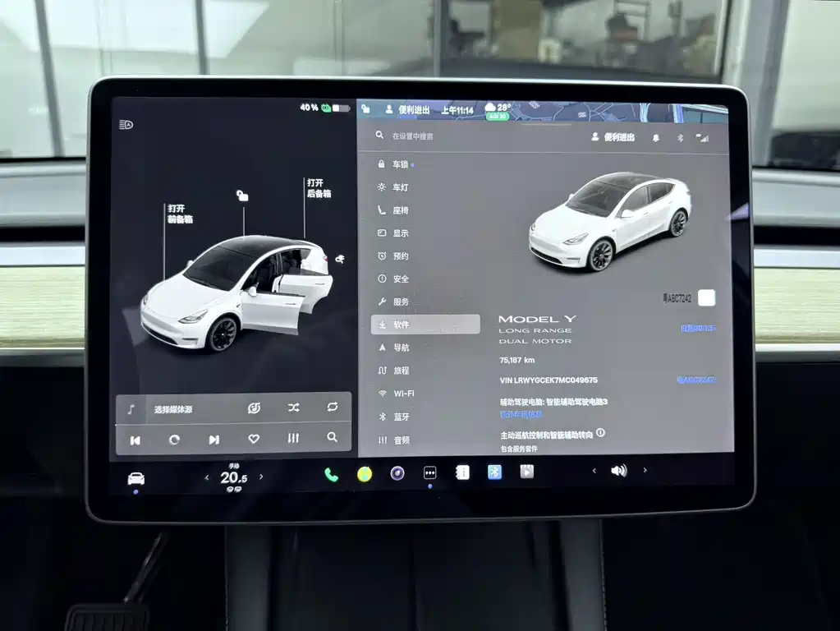Open the 服务 (Service) settings menu
Screen dimensions: 840x631
coord(395,302)
